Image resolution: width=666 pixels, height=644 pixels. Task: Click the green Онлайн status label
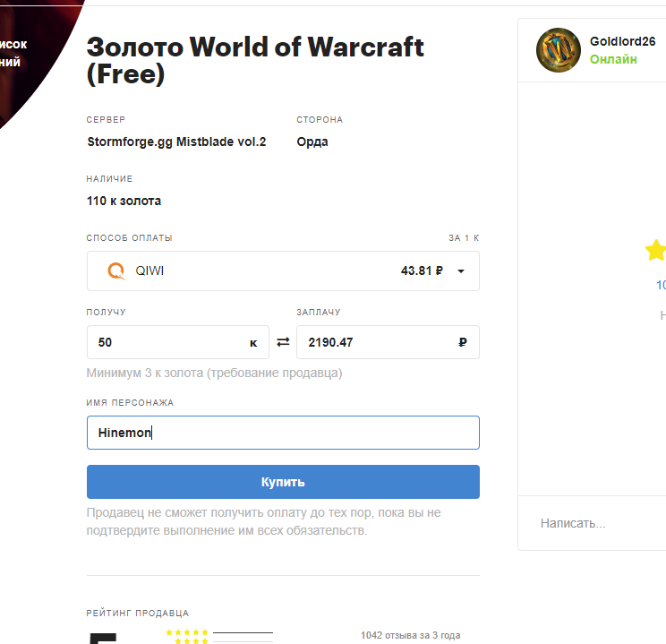613,59
